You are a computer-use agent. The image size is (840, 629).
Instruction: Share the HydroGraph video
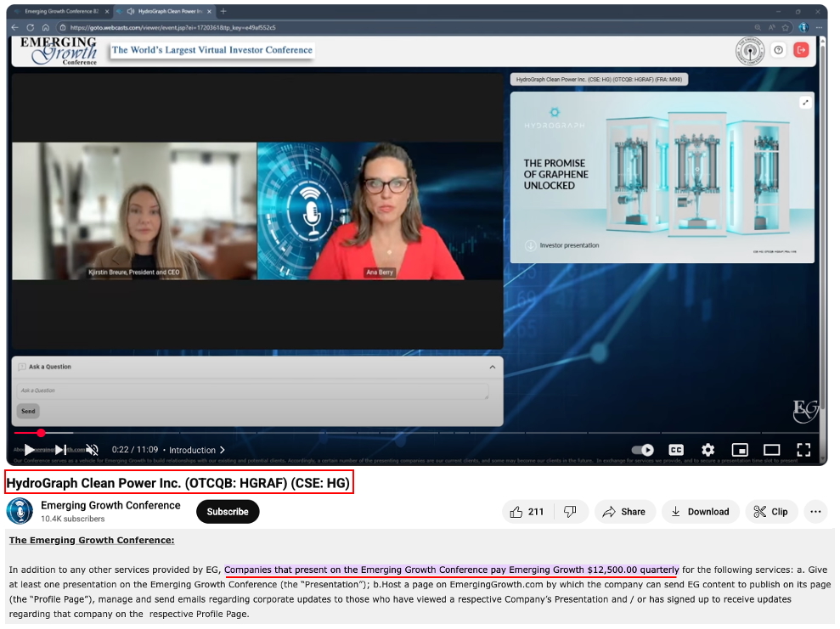[624, 512]
